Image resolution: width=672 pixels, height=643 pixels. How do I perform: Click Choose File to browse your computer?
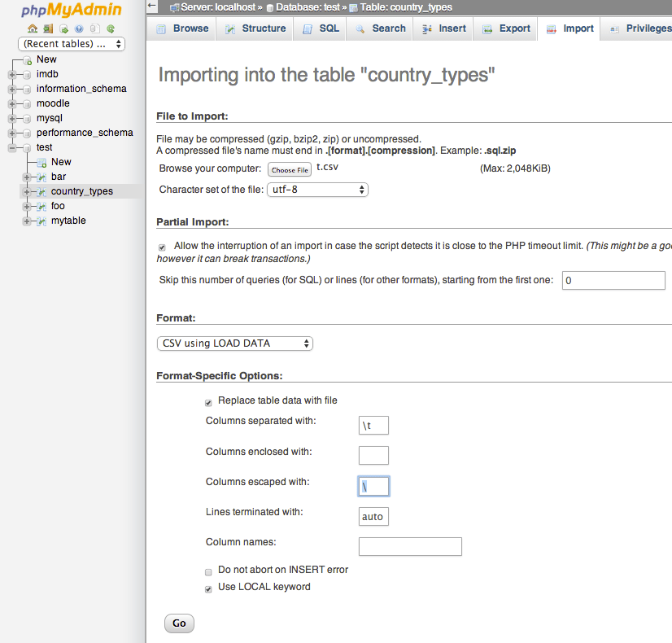tap(289, 168)
